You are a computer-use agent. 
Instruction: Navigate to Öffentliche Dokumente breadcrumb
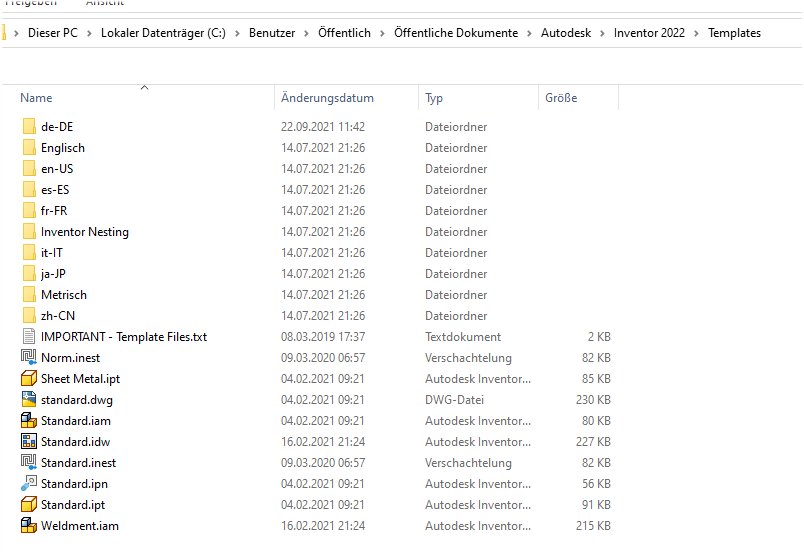[456, 33]
